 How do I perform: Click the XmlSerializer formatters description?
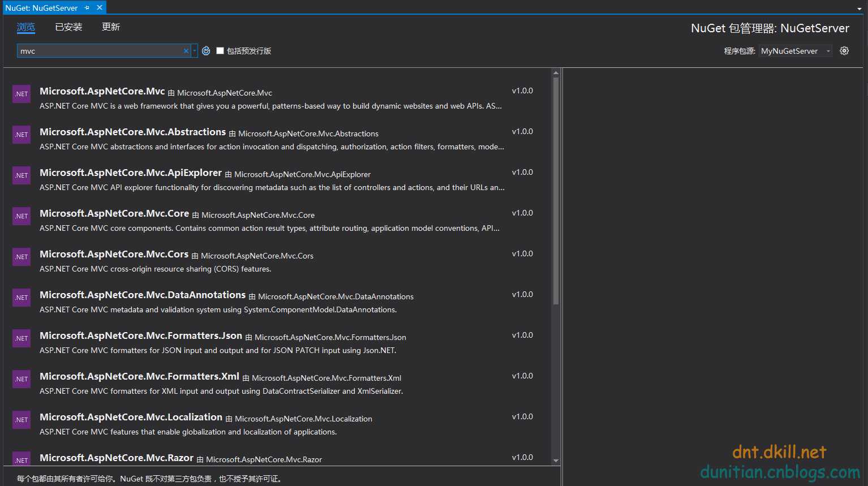coord(221,391)
